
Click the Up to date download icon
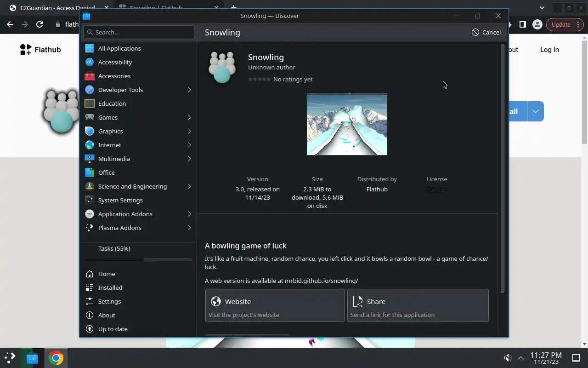pyautogui.click(x=90, y=329)
